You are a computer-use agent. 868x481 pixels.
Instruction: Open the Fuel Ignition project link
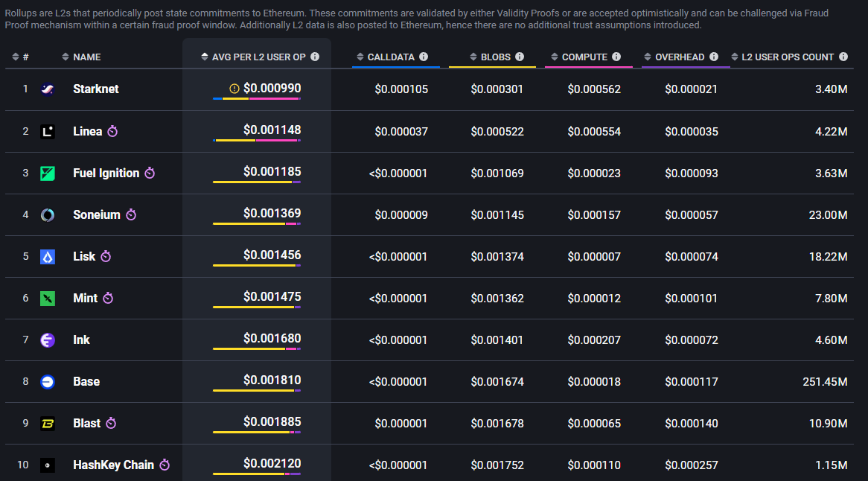(106, 173)
